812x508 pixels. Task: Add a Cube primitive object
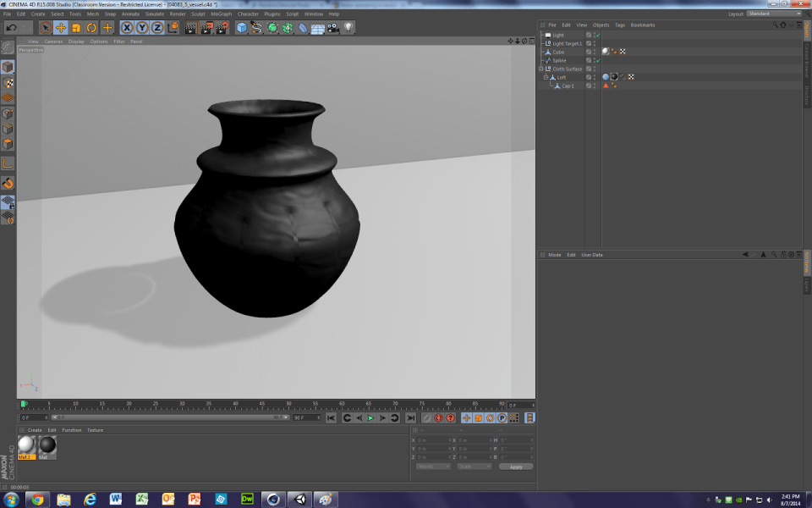point(242,28)
